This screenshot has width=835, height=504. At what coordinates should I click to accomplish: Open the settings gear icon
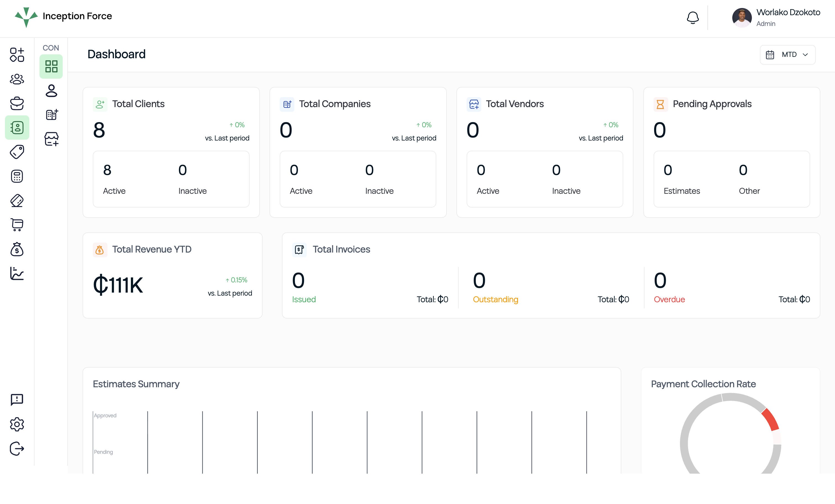(x=17, y=424)
